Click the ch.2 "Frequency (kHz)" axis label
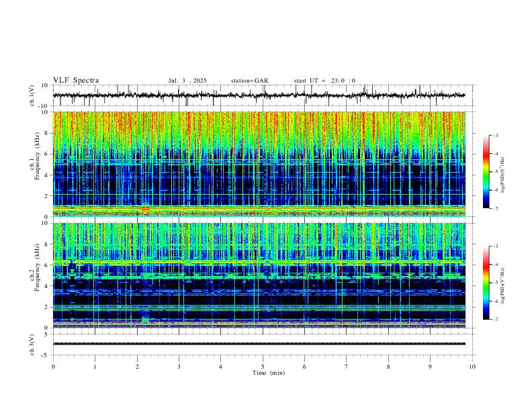 [x=38, y=267]
